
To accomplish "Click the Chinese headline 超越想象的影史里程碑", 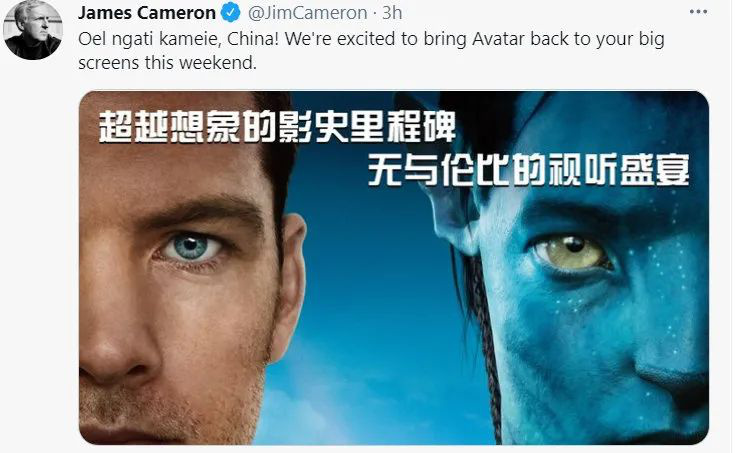I will tap(277, 127).
